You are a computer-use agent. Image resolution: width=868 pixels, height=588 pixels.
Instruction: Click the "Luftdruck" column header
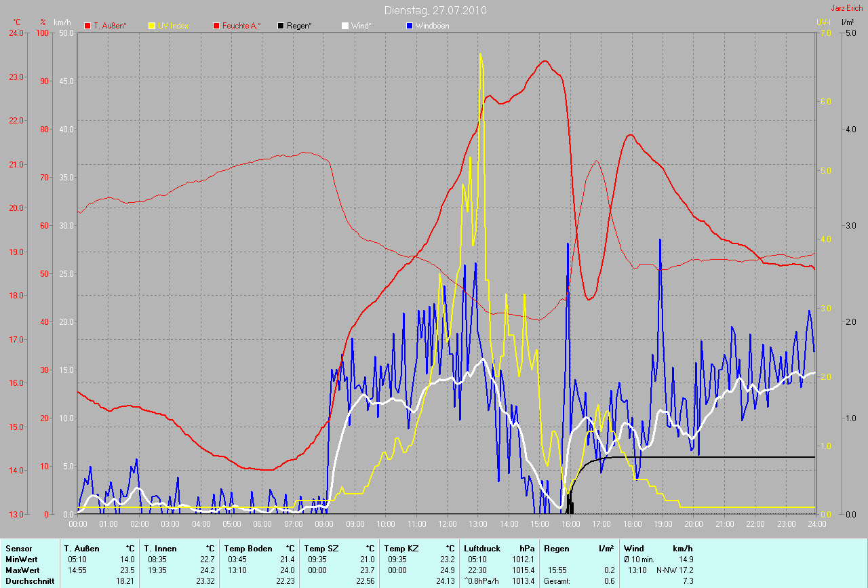coord(481,549)
